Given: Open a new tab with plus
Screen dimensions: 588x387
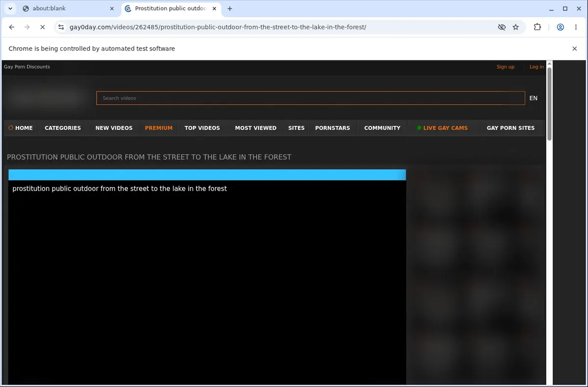Looking at the screenshot, I should (x=230, y=8).
